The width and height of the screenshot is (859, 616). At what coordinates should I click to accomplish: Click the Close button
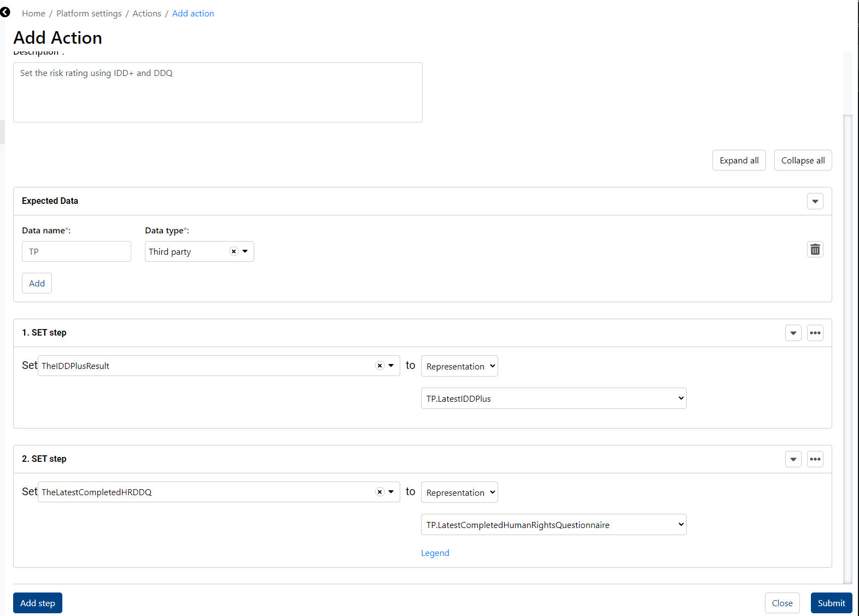click(782, 603)
